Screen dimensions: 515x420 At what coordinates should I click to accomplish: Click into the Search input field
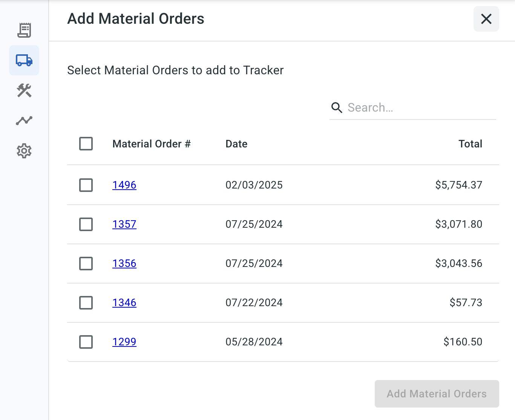pos(418,108)
